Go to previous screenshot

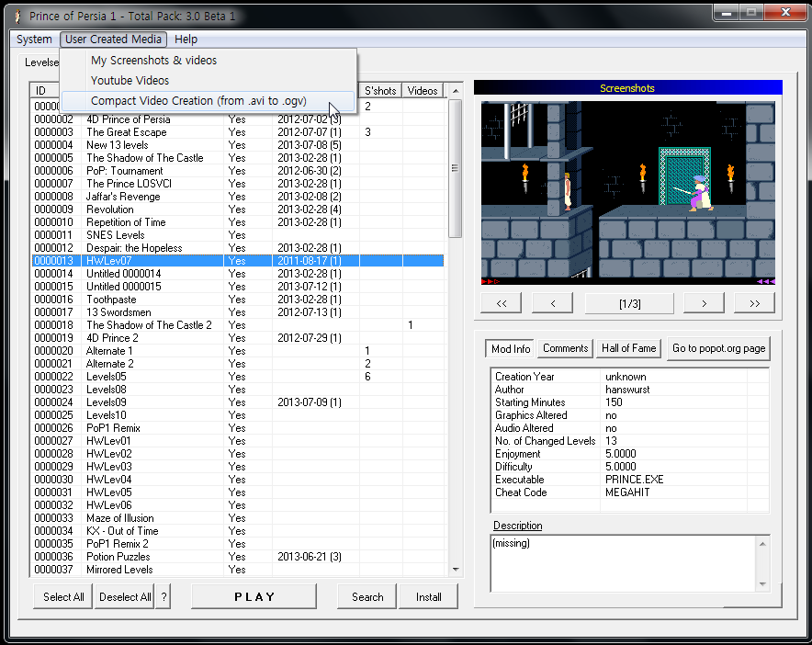tap(553, 303)
